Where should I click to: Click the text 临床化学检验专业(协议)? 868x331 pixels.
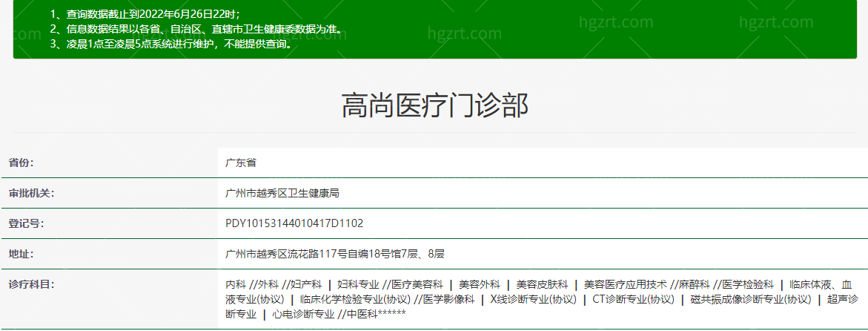pos(355,299)
